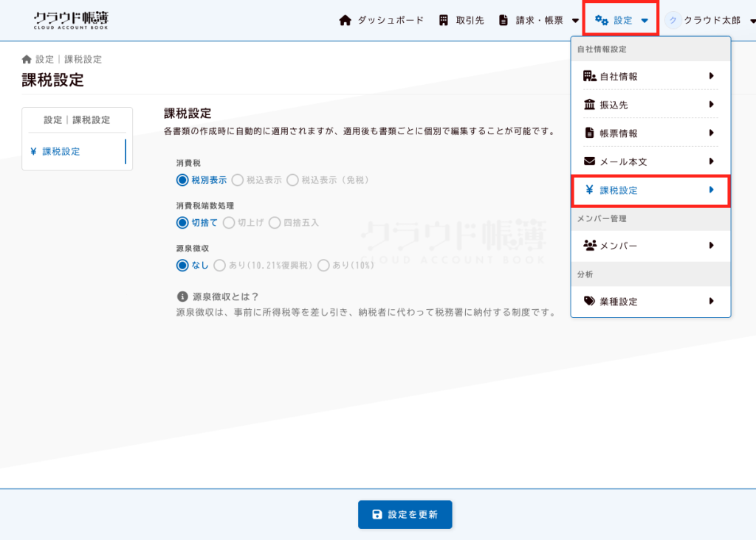The width and height of the screenshot is (756, 540).
Task: Click the info icon beside 源泉徴収とは？
Action: 182,297
